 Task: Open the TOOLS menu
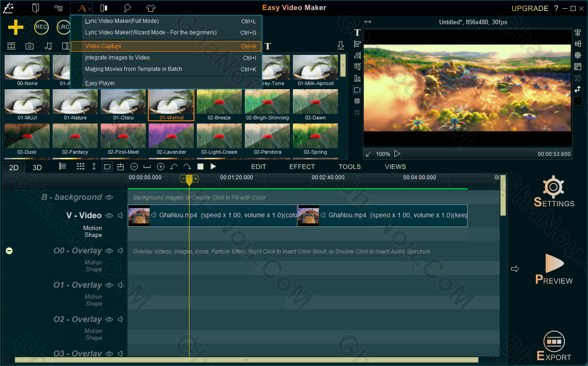pyautogui.click(x=350, y=167)
